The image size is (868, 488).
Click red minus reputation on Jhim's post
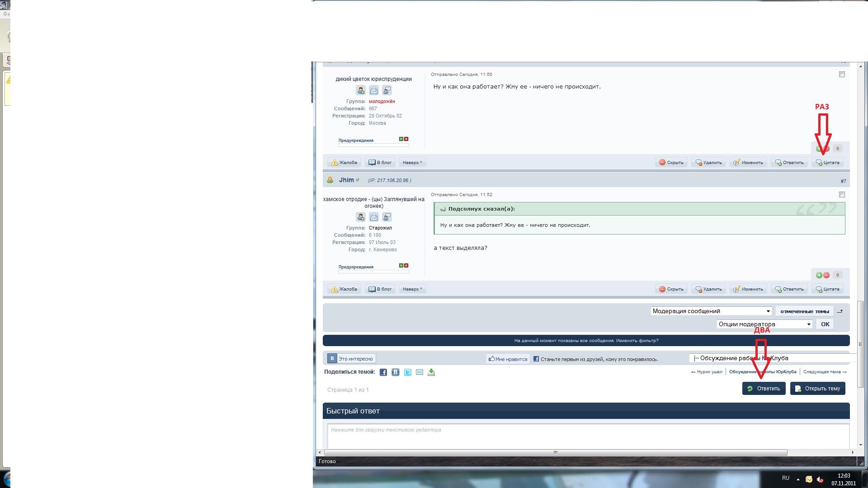tap(826, 275)
